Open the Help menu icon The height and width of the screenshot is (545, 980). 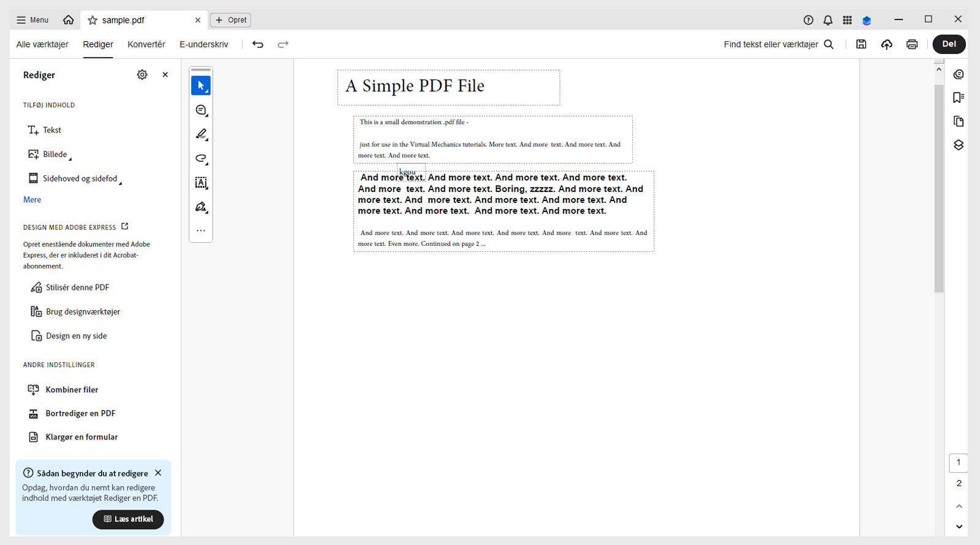point(809,20)
